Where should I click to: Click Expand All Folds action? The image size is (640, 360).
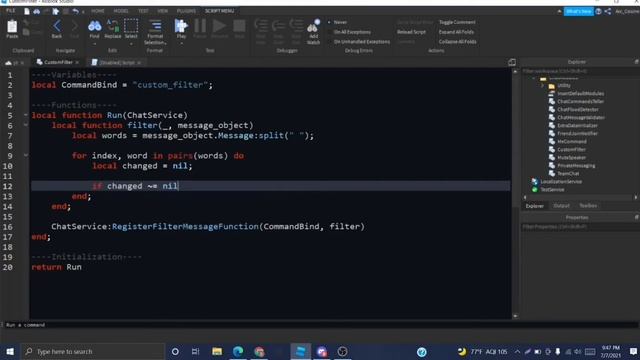(x=456, y=32)
